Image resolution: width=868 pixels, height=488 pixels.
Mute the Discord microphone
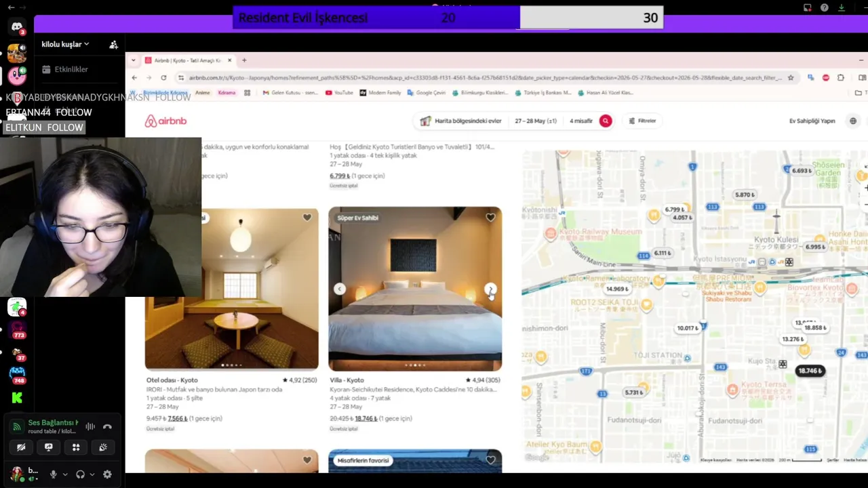coord(53,474)
